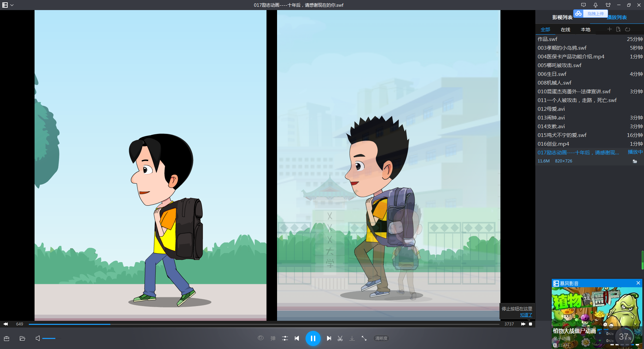Screen dimensions: 644x349
Task: Expand the main menu dropdown arrow
Action: (x=12, y=5)
